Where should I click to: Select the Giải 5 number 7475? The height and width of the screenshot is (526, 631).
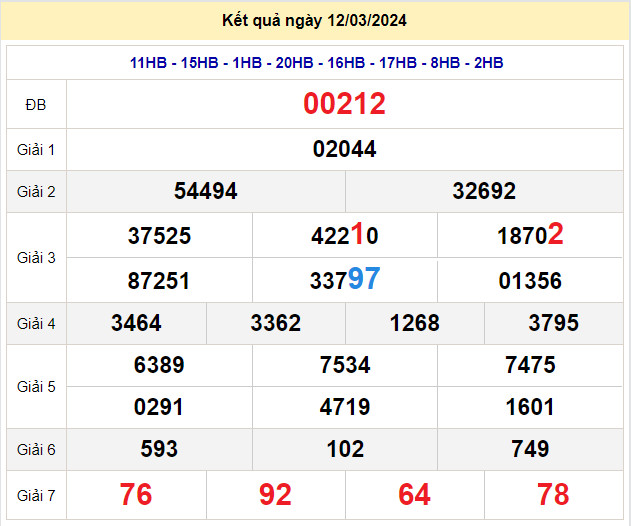pyautogui.click(x=530, y=365)
